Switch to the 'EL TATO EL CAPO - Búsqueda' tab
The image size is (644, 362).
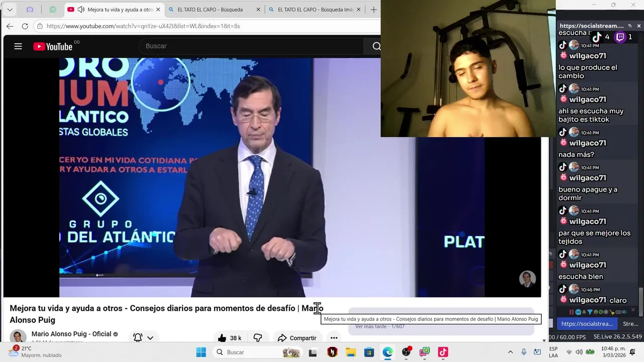coord(210,10)
